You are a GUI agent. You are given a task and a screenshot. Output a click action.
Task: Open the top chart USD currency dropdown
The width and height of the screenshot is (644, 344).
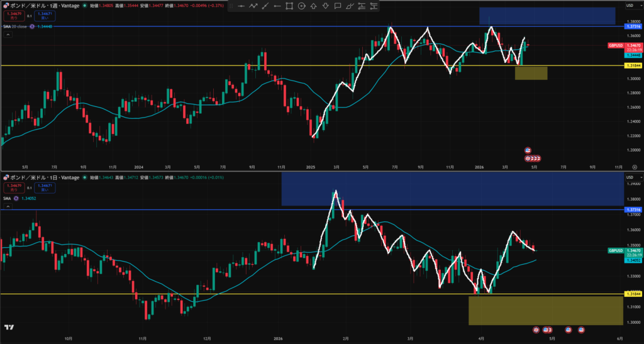[630, 6]
